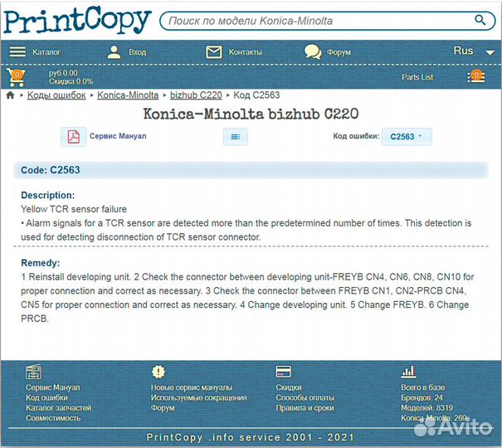The width and height of the screenshot is (502, 448).
Task: Click the Код C2563 breadcrumb text
Action: (256, 95)
